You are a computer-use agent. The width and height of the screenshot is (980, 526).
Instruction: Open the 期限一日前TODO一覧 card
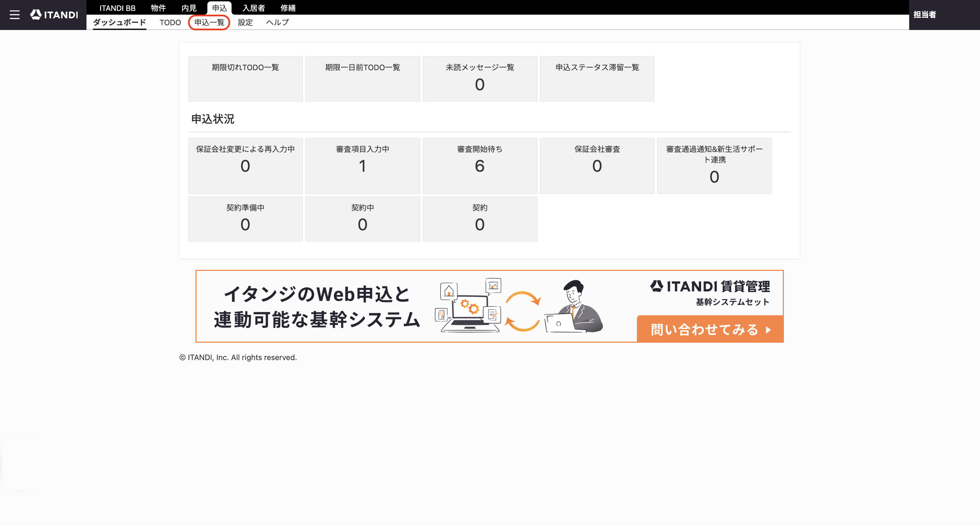[363, 79]
